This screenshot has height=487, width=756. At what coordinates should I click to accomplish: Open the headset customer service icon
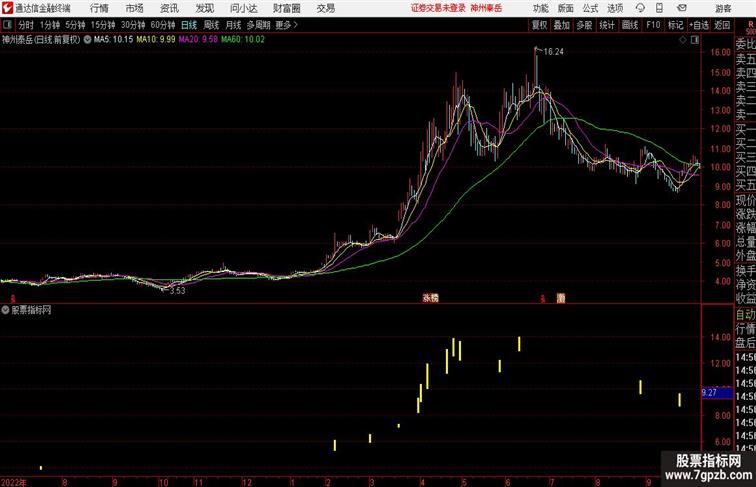click(x=640, y=8)
